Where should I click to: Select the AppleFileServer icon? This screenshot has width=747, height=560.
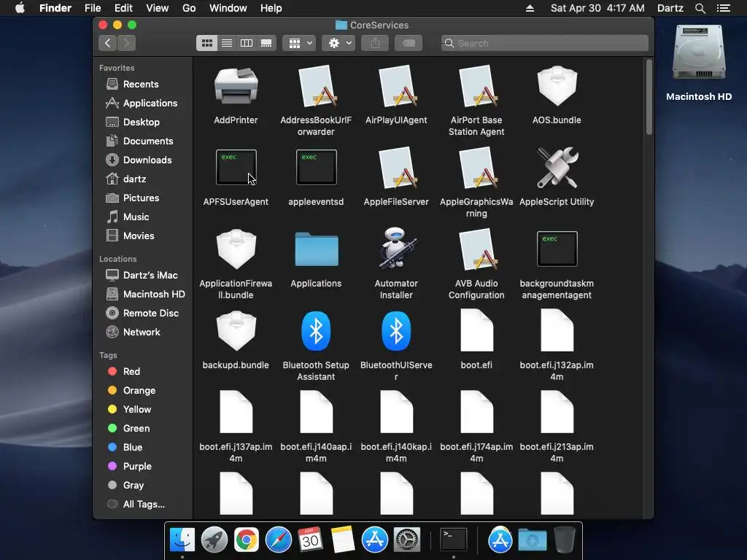coord(396,168)
